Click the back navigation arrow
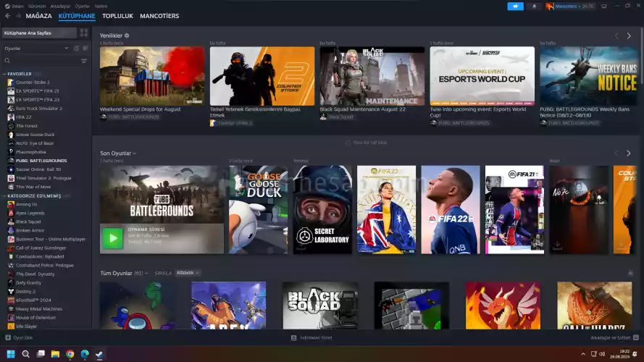Image resolution: width=644 pixels, height=362 pixels. tap(8, 16)
